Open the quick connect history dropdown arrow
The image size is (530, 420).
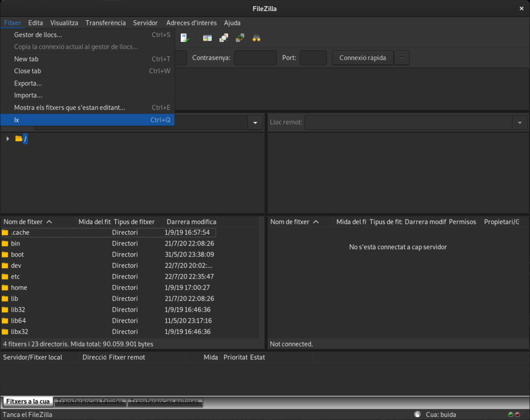(x=402, y=57)
